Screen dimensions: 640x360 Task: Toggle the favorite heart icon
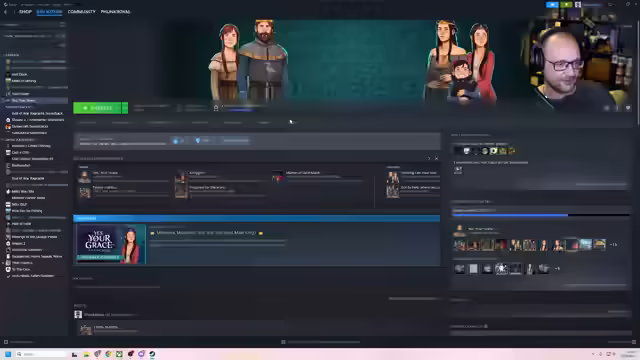pos(628,108)
